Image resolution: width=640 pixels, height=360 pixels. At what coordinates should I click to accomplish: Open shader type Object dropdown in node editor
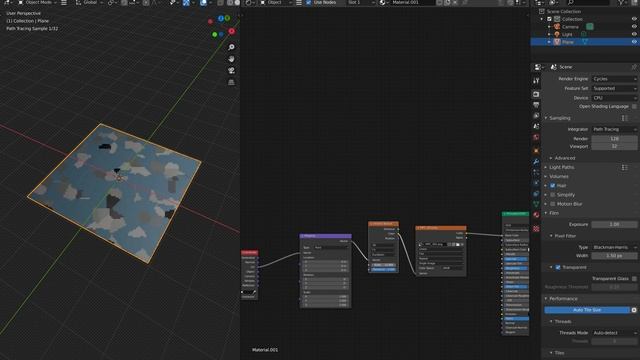pos(277,2)
